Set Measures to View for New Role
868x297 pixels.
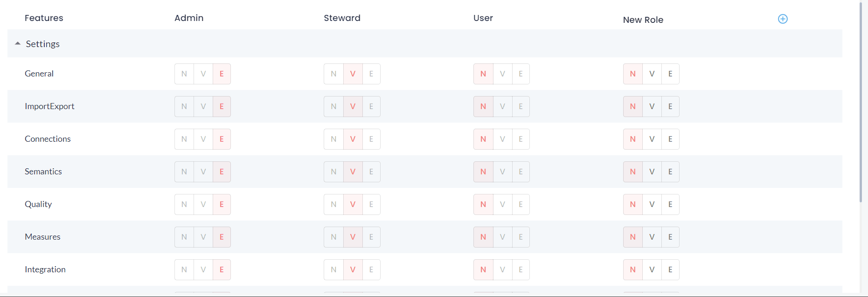[x=652, y=237]
